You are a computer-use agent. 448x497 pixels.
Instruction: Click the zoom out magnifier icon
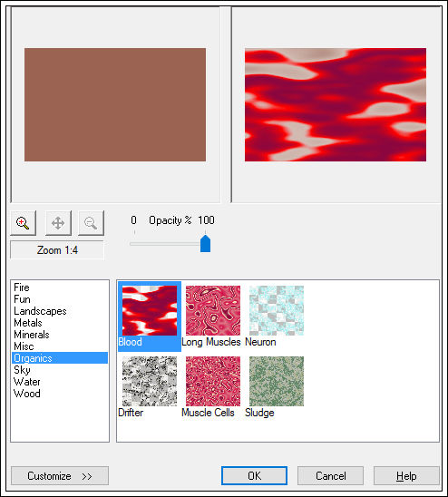click(x=91, y=223)
